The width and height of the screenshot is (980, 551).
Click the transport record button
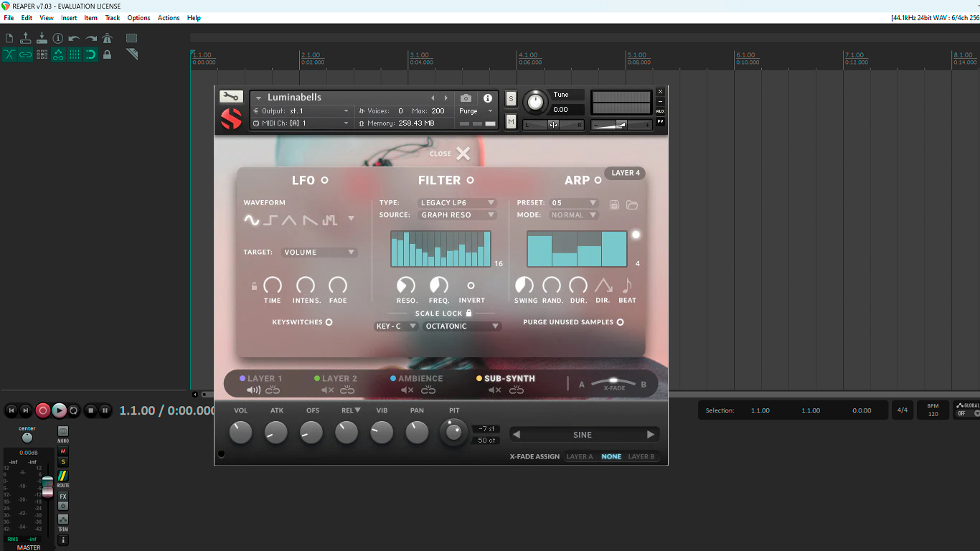click(43, 411)
